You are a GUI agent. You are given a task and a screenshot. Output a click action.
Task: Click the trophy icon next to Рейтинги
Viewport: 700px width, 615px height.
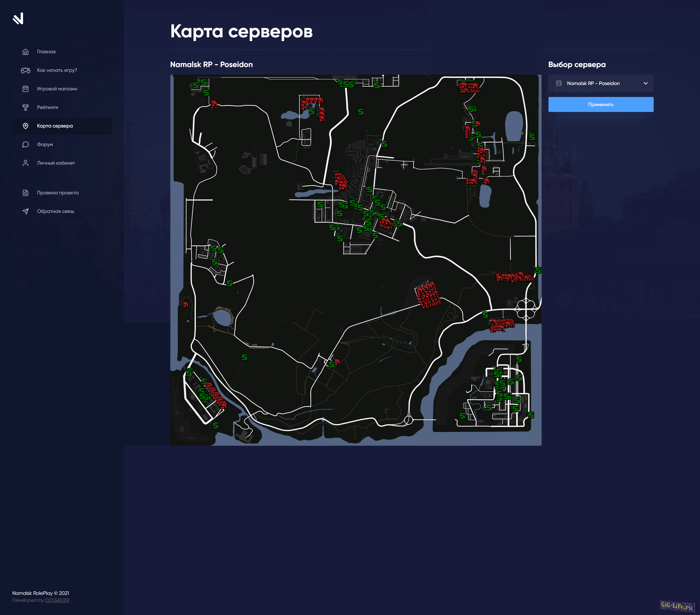coord(25,108)
